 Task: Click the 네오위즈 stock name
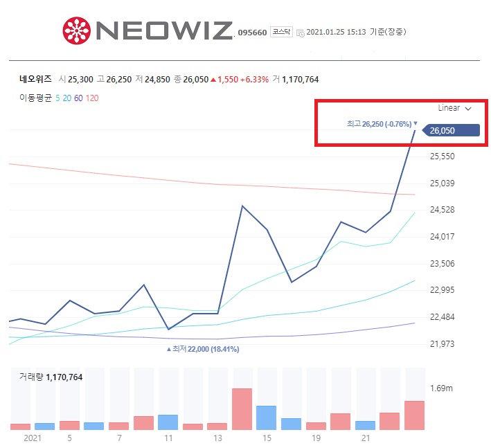click(x=35, y=79)
